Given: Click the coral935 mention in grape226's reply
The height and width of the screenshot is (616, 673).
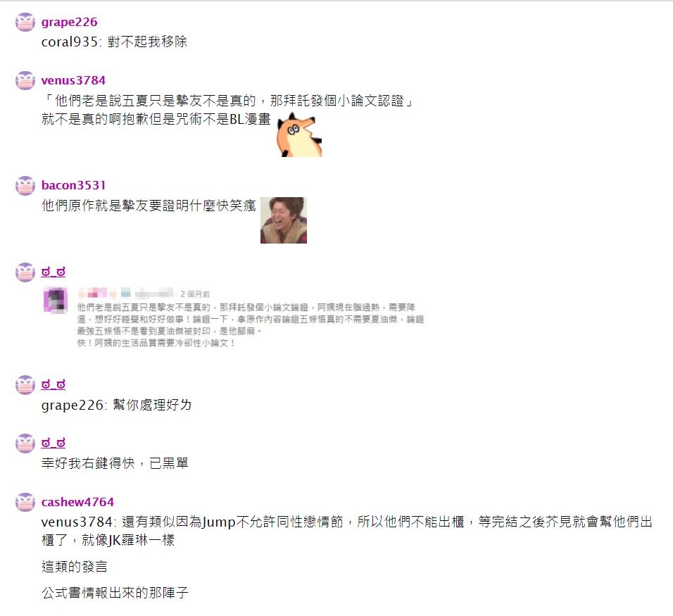Looking at the screenshot, I should pos(70,42).
